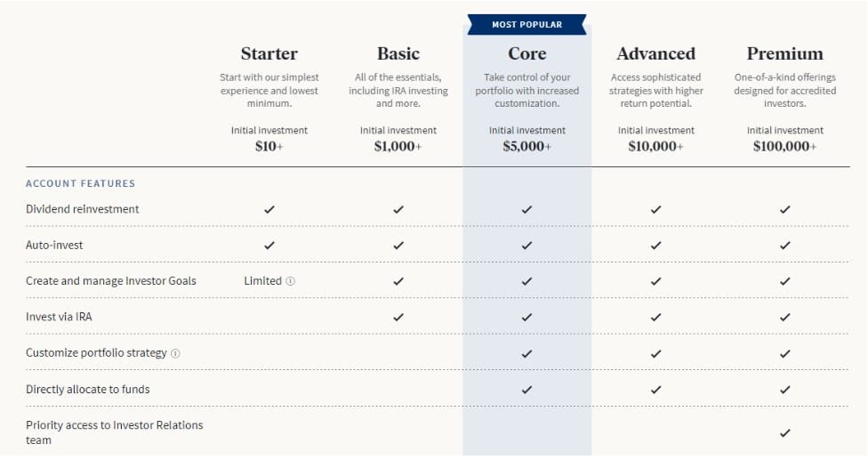Click Starter checkmark for Dividend reinvestment

click(x=269, y=209)
